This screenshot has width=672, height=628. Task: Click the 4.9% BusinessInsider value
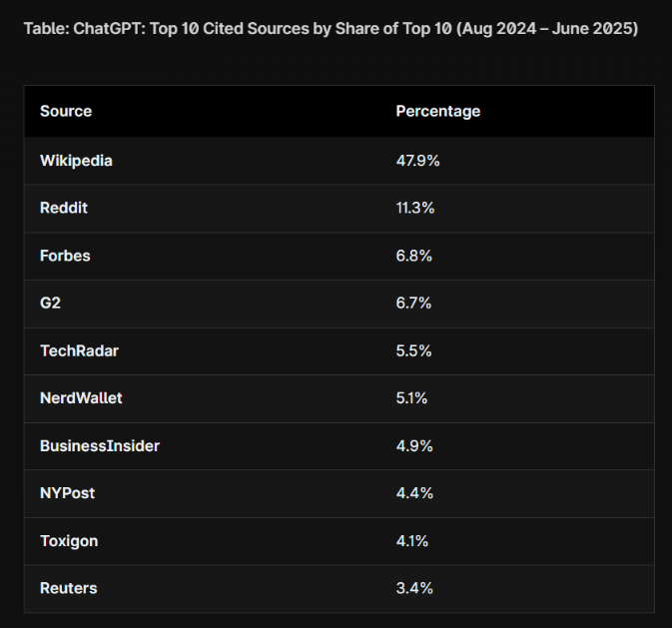414,446
